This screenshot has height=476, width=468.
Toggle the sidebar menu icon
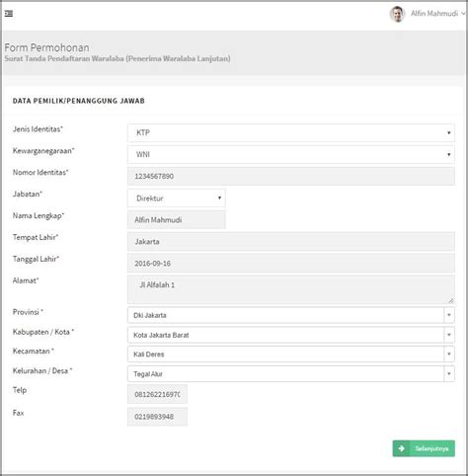pos(9,14)
